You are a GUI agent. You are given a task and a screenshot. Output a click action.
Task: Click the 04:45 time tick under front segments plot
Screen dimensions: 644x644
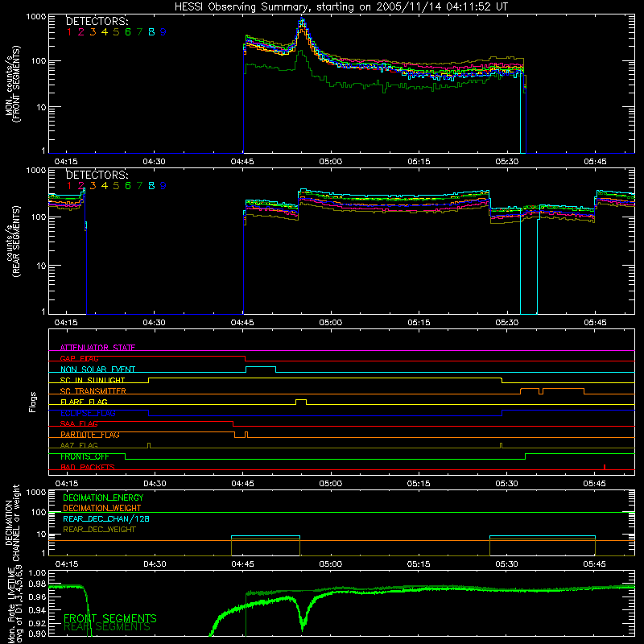click(x=242, y=162)
